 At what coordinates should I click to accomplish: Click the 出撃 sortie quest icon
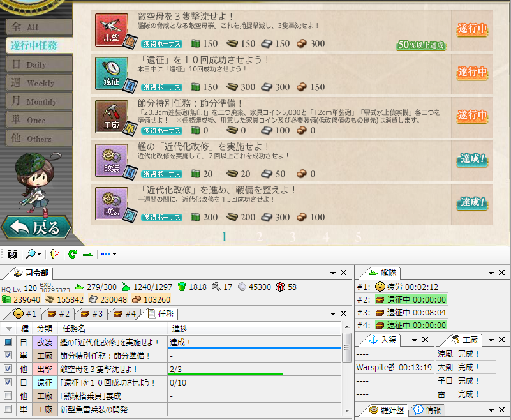pyautogui.click(x=112, y=30)
